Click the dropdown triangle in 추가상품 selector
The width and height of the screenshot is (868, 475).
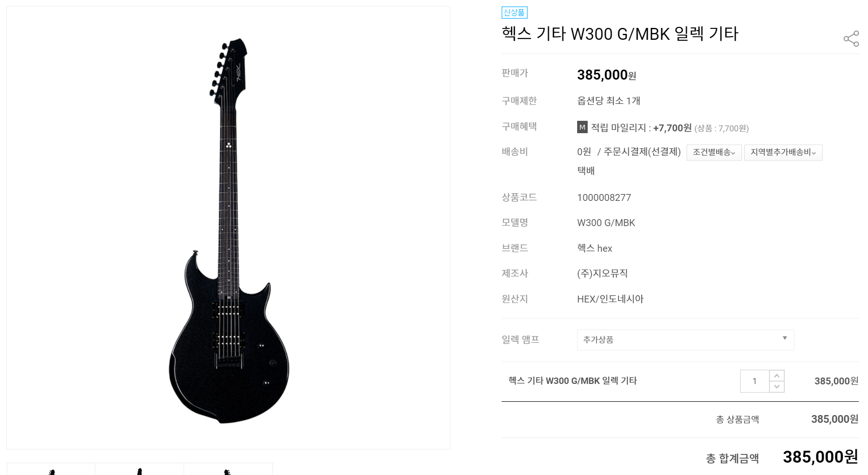785,338
